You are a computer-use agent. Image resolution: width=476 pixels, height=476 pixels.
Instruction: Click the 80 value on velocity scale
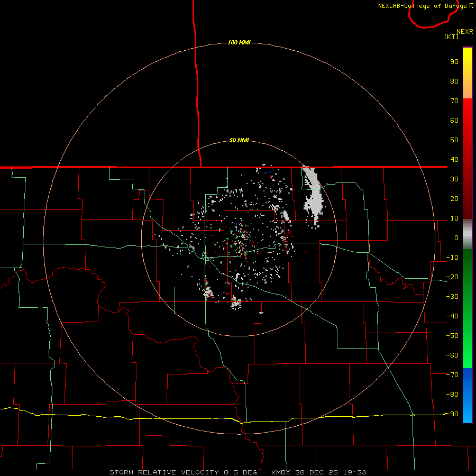tap(454, 81)
